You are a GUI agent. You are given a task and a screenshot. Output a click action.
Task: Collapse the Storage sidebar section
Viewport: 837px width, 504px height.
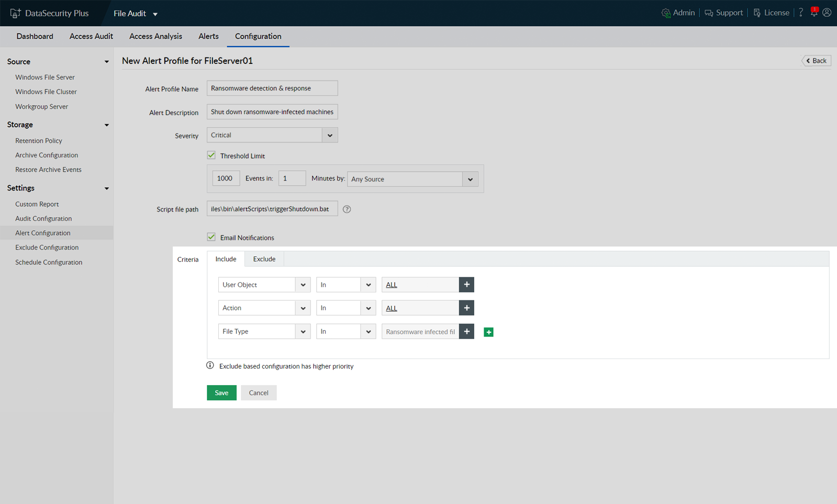[x=107, y=125]
